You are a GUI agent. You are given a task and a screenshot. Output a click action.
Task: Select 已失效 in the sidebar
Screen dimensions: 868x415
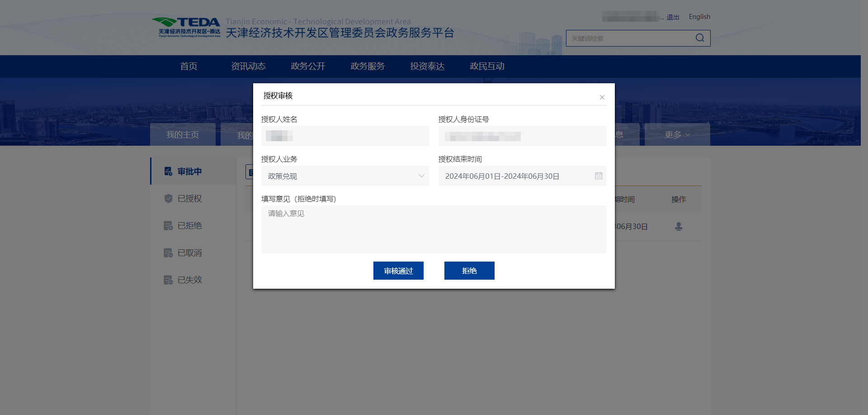click(193, 280)
